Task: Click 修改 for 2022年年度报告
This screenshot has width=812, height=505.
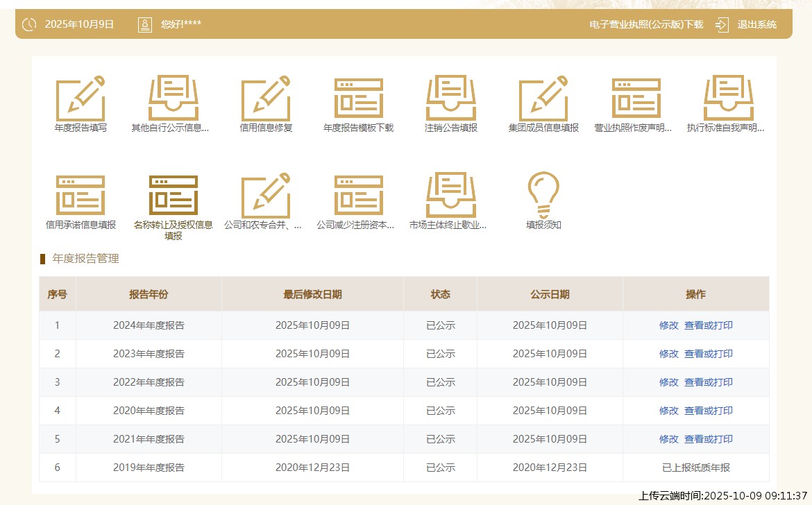Action: click(x=668, y=382)
